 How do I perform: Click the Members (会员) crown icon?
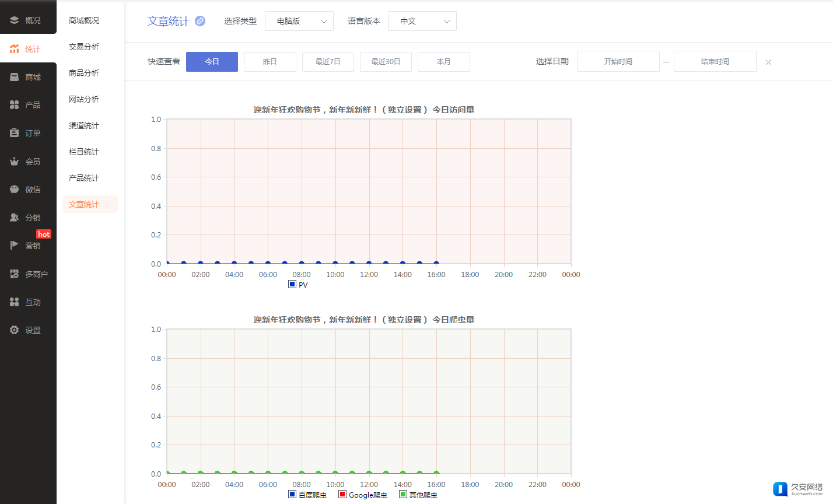point(15,162)
